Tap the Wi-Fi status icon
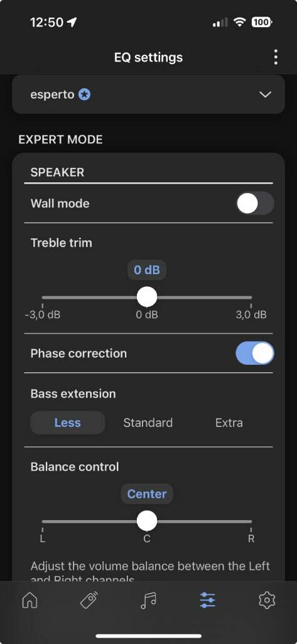The width and height of the screenshot is (297, 644). (239, 22)
